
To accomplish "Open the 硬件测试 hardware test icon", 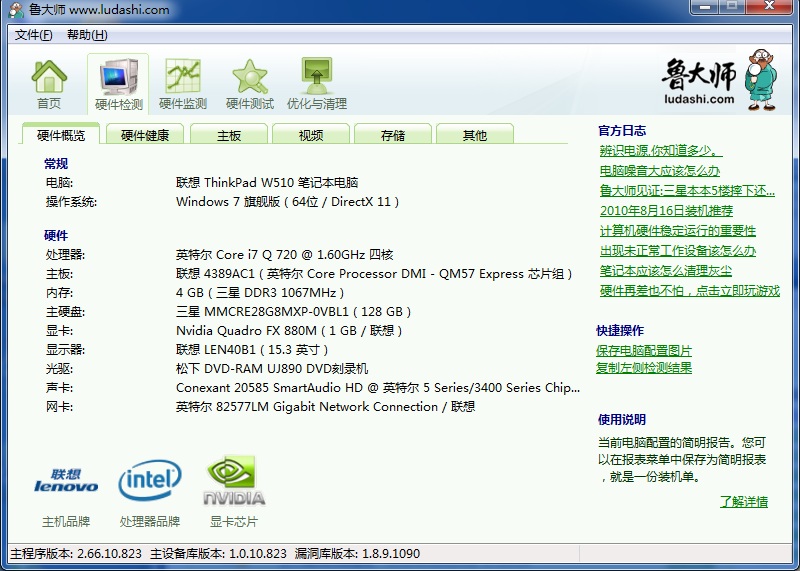I will (250, 84).
